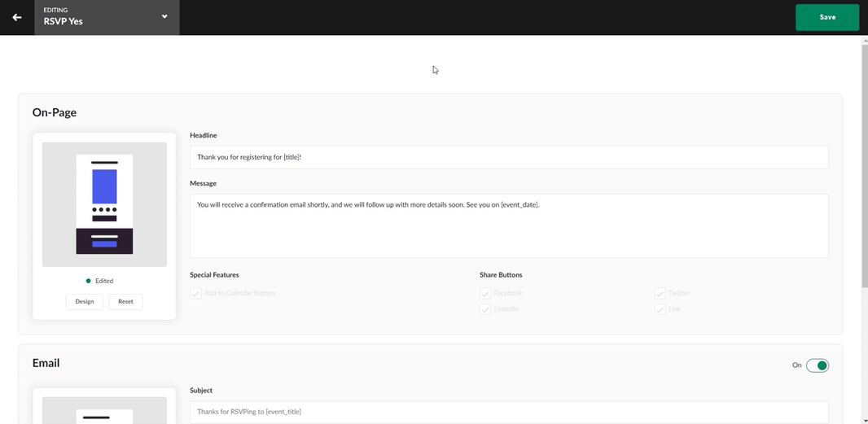Click the vertical scrollbar thumb
This screenshot has height=424, width=868.
pyautogui.click(x=864, y=163)
